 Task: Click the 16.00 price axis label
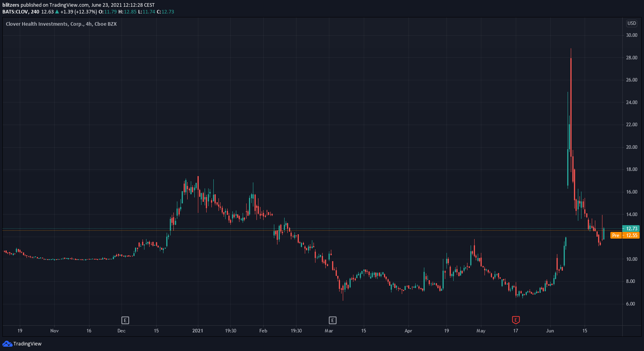click(x=632, y=192)
